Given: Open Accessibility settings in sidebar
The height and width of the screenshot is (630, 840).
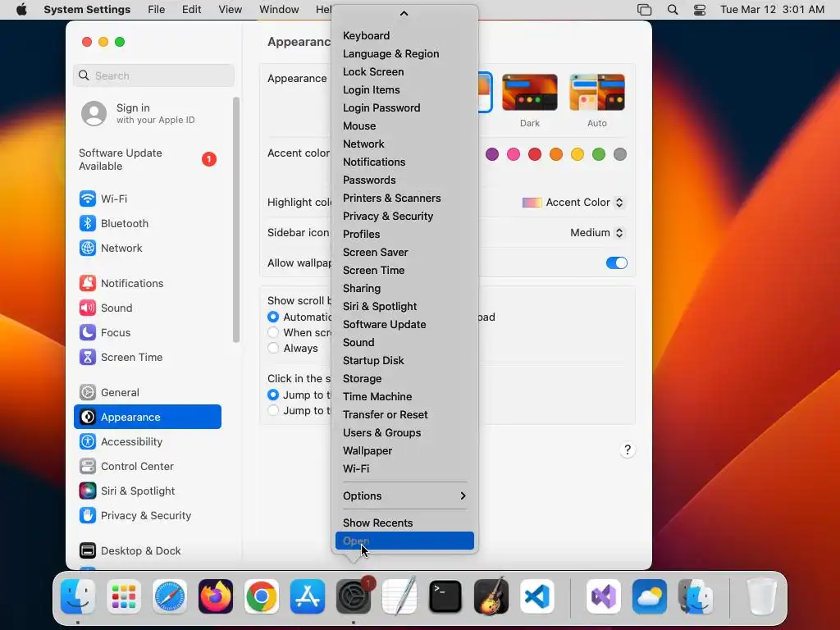Looking at the screenshot, I should click(x=148, y=442).
